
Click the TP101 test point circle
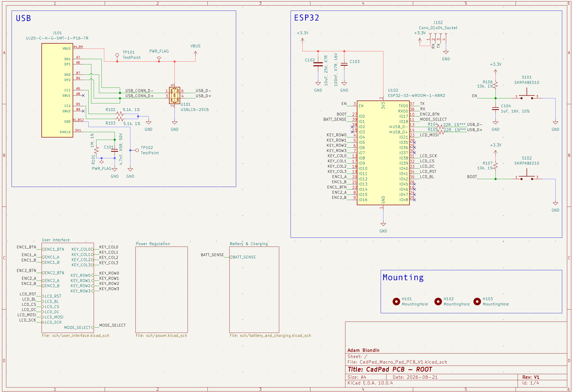pos(117,55)
